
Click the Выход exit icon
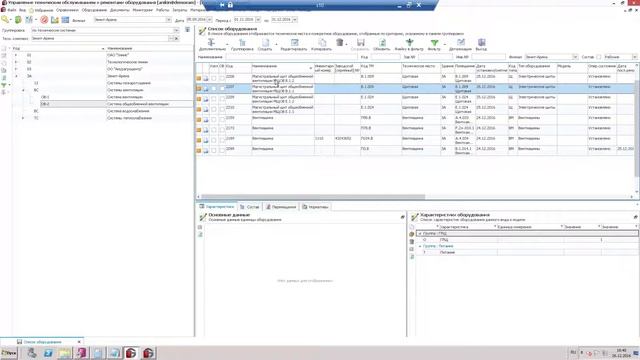click(x=481, y=42)
